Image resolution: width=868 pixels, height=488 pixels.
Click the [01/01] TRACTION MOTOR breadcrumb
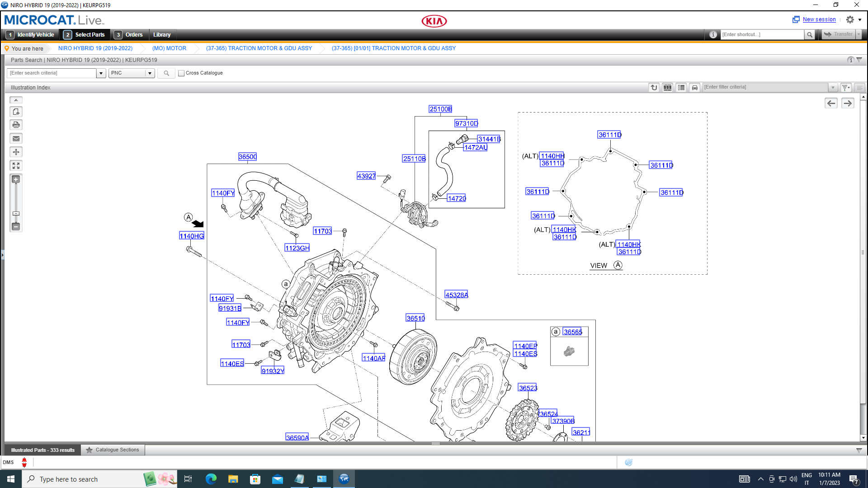point(394,48)
